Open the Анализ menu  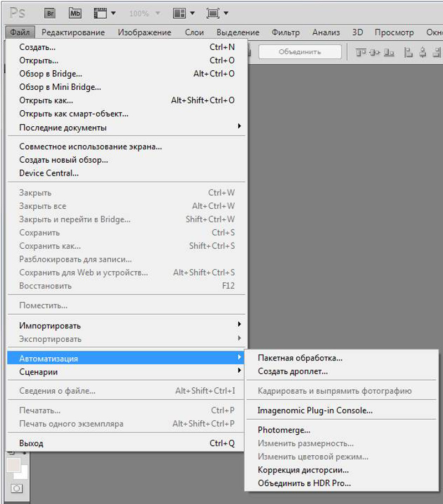326,32
